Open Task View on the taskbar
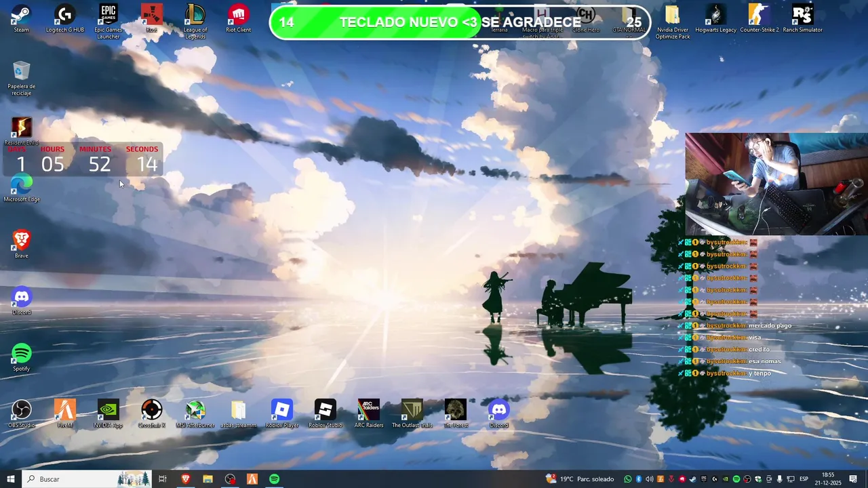Image resolution: width=868 pixels, height=488 pixels. [163, 479]
